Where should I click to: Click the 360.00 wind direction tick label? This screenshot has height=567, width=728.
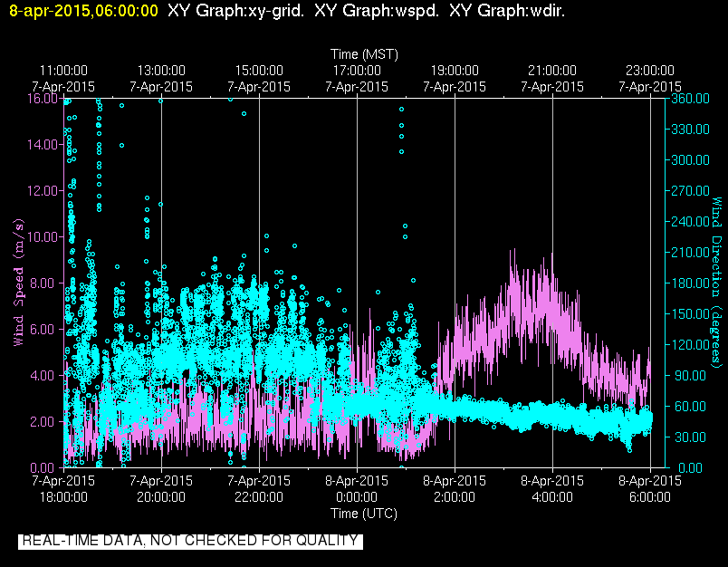(690, 99)
